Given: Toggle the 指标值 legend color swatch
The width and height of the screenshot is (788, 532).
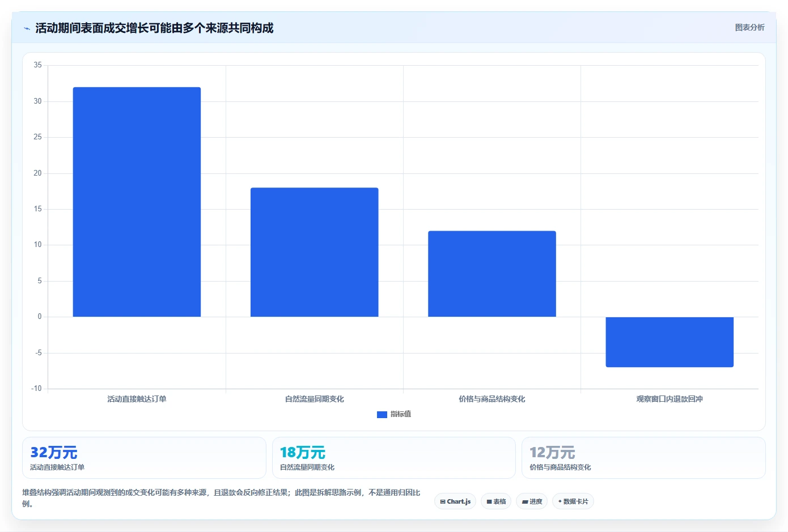Looking at the screenshot, I should 382,415.
